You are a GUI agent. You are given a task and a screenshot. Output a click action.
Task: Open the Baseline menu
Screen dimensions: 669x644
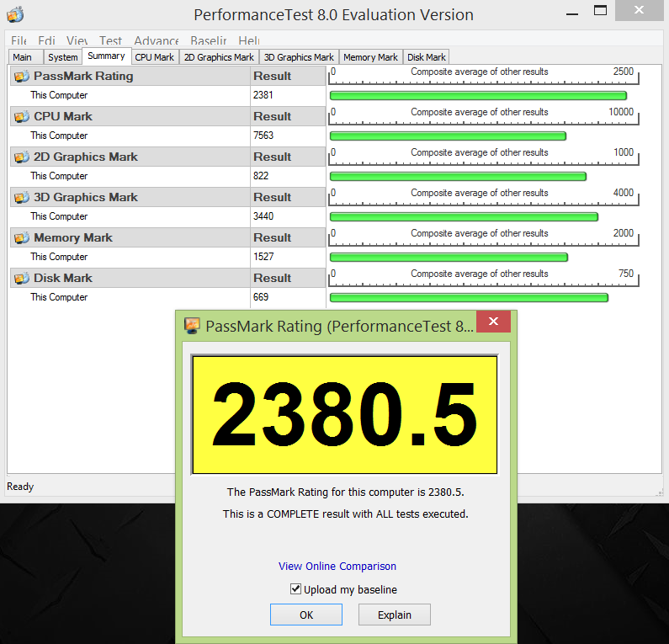(208, 40)
